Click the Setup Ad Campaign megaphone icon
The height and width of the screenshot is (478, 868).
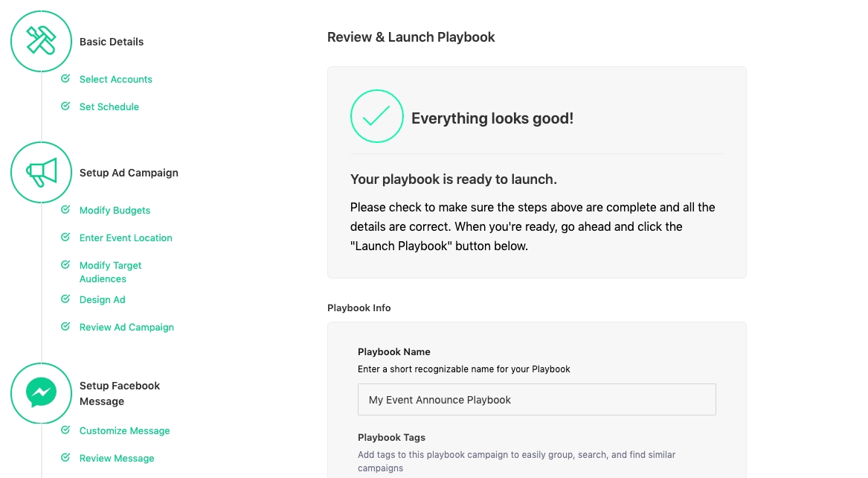point(41,172)
